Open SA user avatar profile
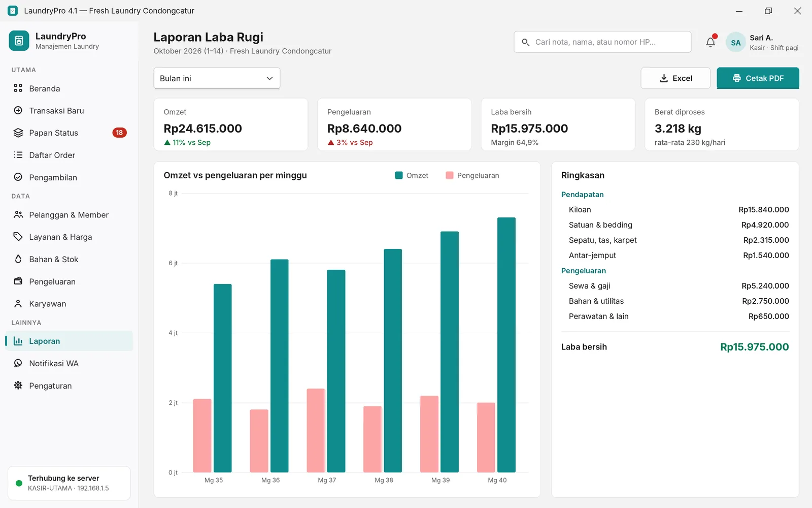Viewport: 812px width, 508px height. tap(736, 43)
